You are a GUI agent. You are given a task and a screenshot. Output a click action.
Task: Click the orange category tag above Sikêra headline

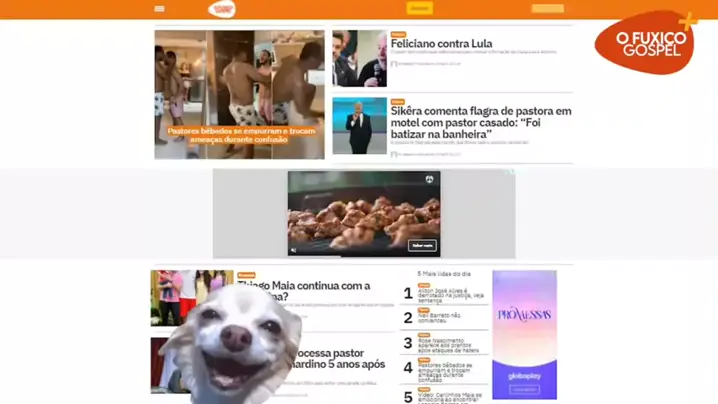tap(398, 102)
